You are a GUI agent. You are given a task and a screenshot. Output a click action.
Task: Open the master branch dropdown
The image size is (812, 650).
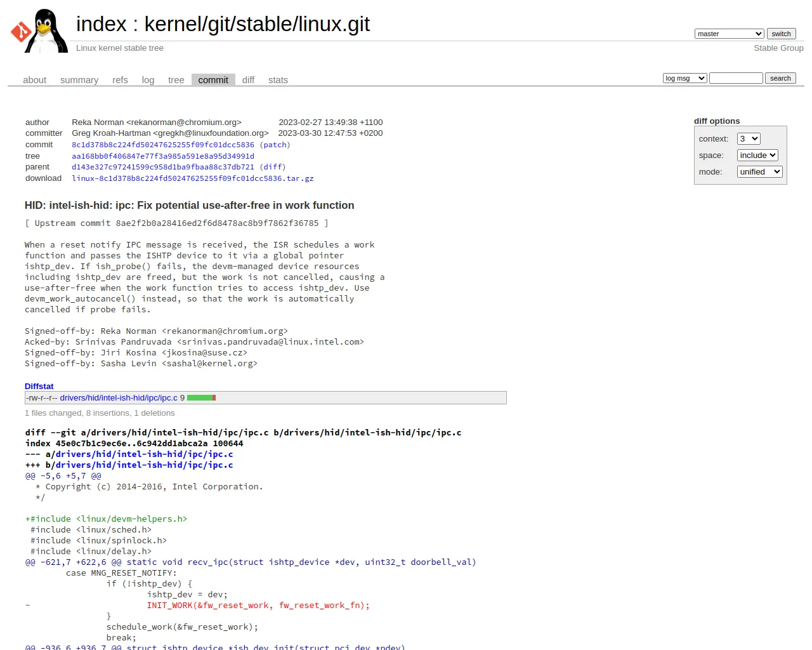(x=729, y=34)
